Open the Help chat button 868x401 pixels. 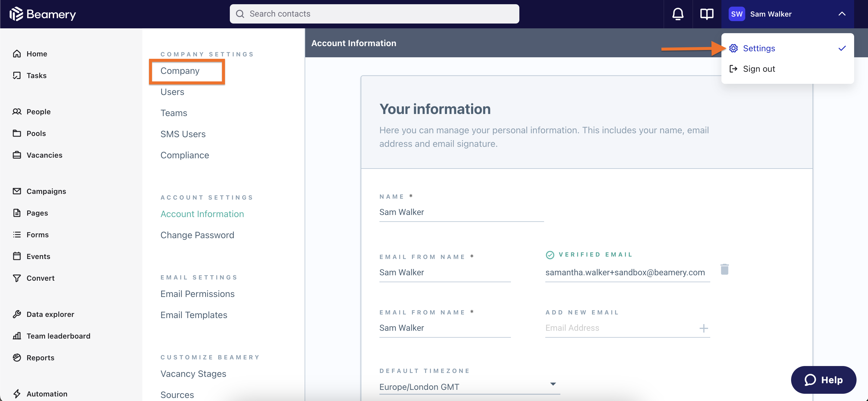(823, 380)
